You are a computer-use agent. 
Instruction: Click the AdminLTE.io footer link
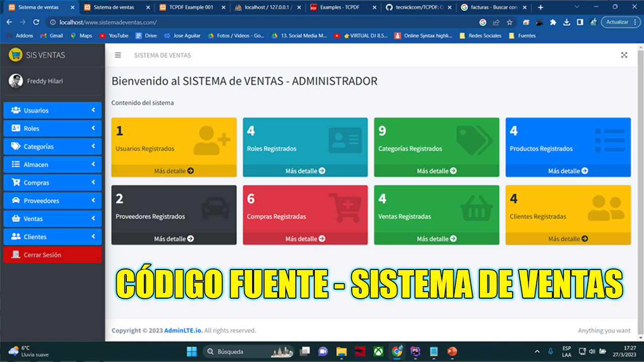click(183, 330)
